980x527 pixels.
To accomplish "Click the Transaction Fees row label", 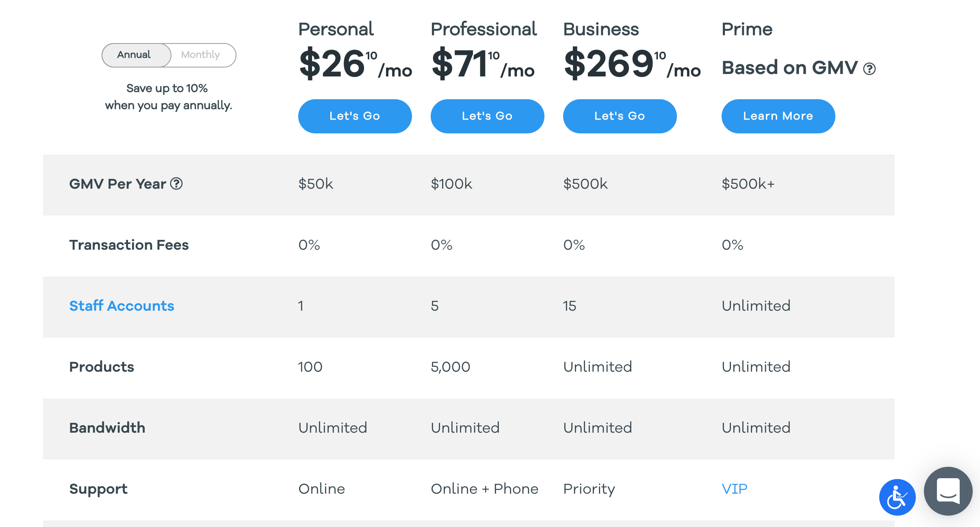I will tap(129, 245).
